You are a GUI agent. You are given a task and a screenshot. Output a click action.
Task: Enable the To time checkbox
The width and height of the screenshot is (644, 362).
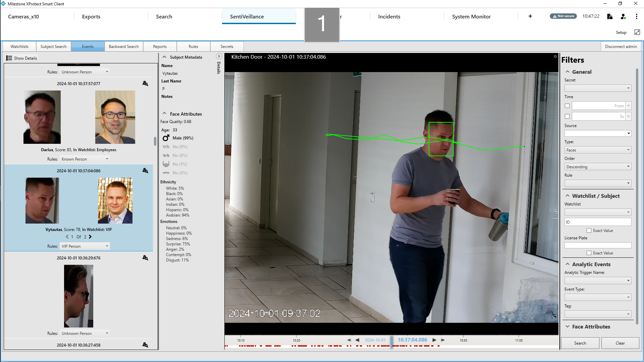tap(567, 117)
